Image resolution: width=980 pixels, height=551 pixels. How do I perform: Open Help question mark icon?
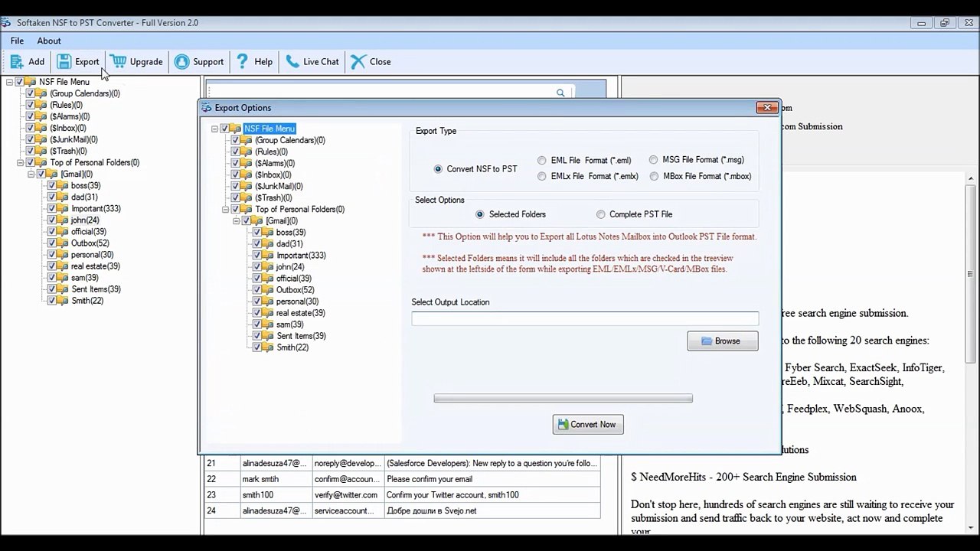(x=242, y=61)
